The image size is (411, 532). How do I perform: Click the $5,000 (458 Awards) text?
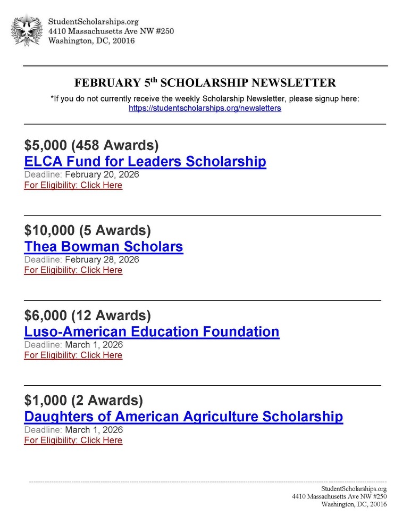(91, 145)
